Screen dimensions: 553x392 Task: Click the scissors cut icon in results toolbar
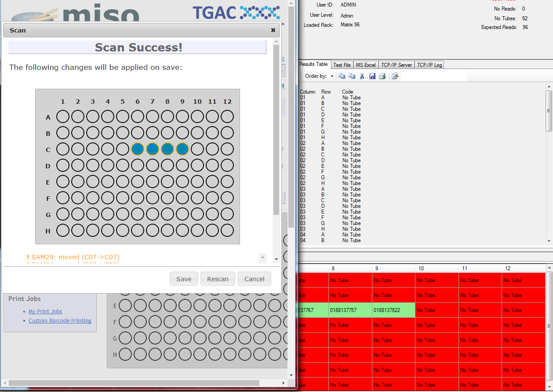click(362, 76)
